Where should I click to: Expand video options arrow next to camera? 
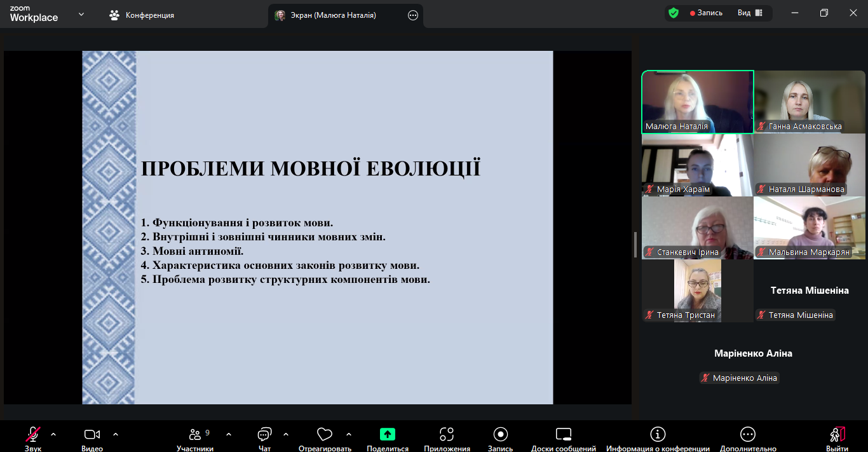click(116, 435)
